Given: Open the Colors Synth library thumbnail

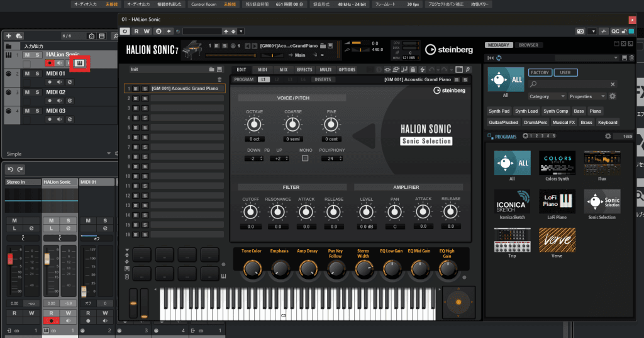Looking at the screenshot, I should pos(557,163).
